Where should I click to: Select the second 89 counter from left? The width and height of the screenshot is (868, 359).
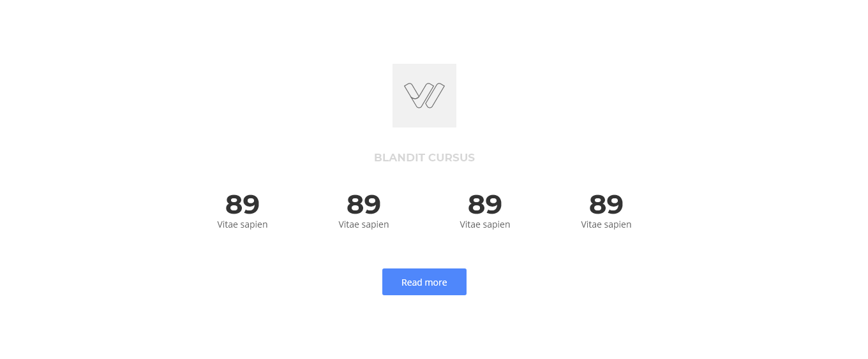pyautogui.click(x=364, y=205)
